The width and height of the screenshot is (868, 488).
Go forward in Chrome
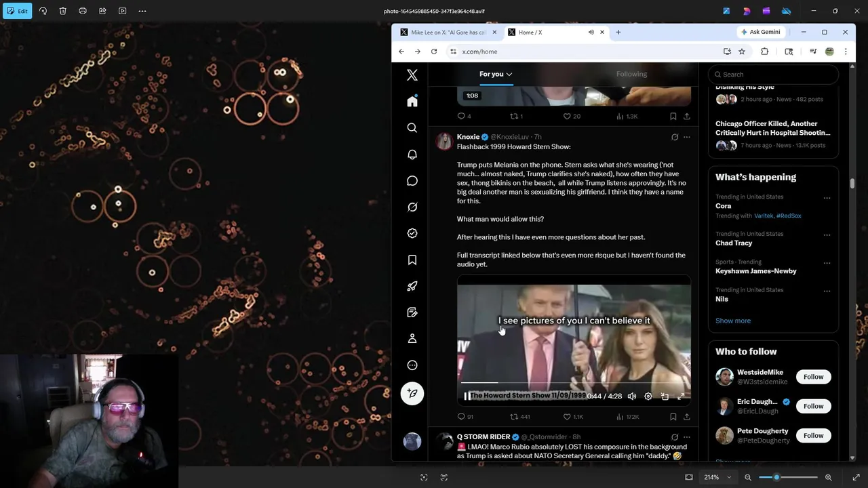[418, 52]
